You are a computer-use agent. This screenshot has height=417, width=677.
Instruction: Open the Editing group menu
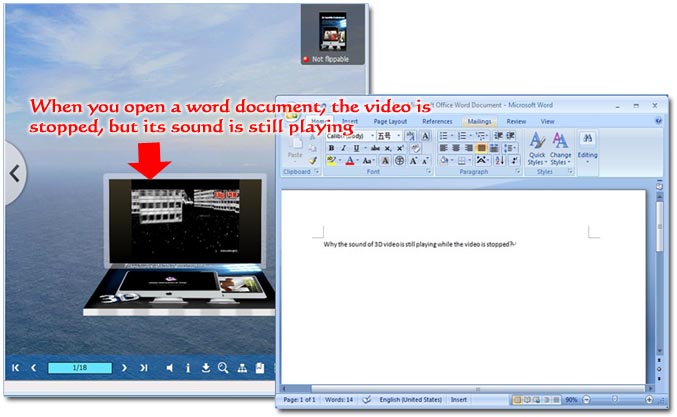(588, 147)
